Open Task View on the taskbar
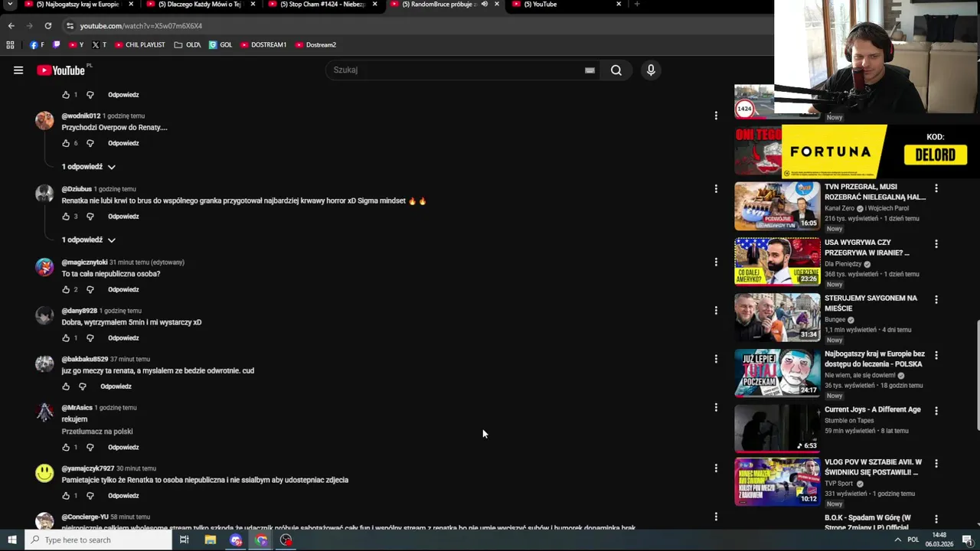 coord(184,540)
